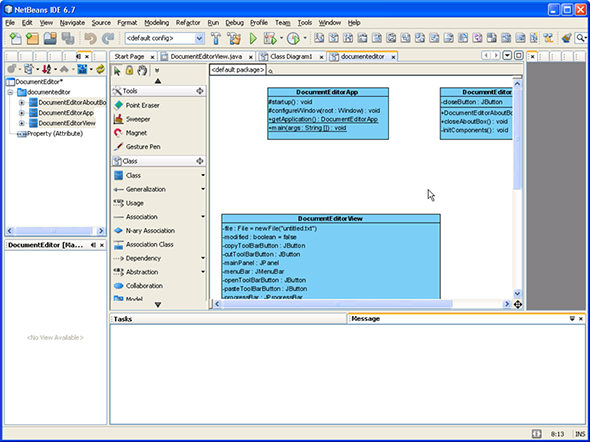Open the Modeling menu
Image resolution: width=590 pixels, height=442 pixels.
[x=157, y=23]
